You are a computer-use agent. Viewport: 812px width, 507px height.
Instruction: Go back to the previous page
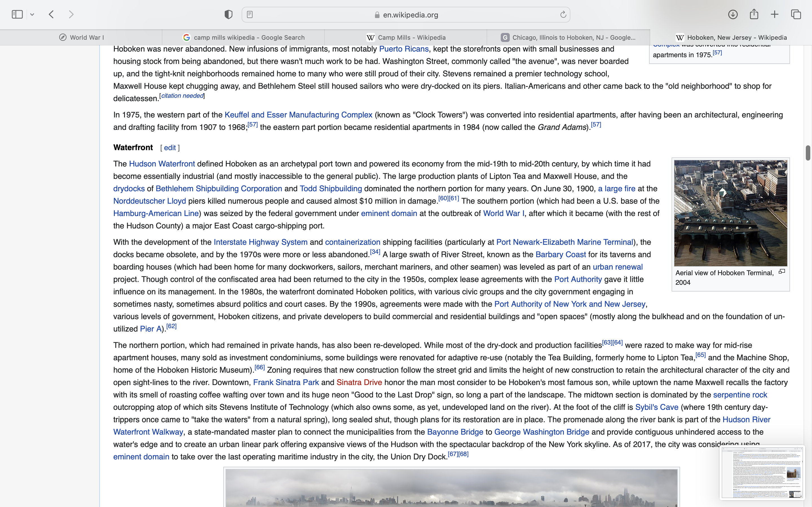pos(51,14)
